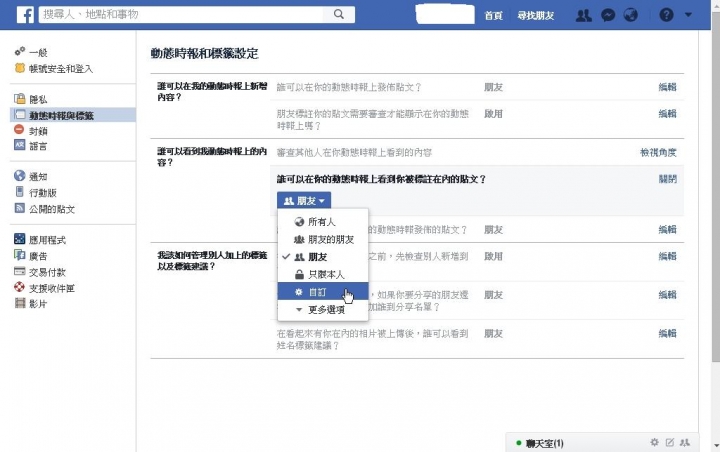This screenshot has width=720, height=452.
Task: Open the help question mark icon
Action: point(666,15)
